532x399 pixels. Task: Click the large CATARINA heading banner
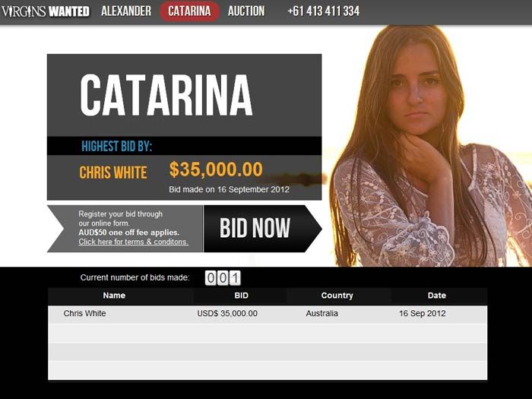pyautogui.click(x=184, y=95)
